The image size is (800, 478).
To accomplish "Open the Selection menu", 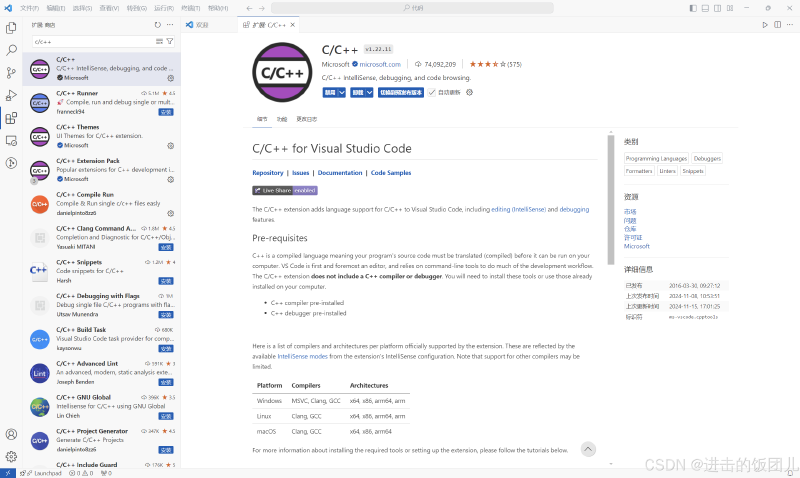I will [x=82, y=8].
